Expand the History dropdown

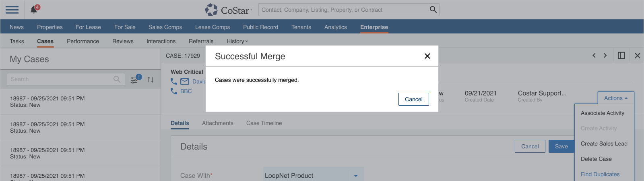pyautogui.click(x=237, y=41)
